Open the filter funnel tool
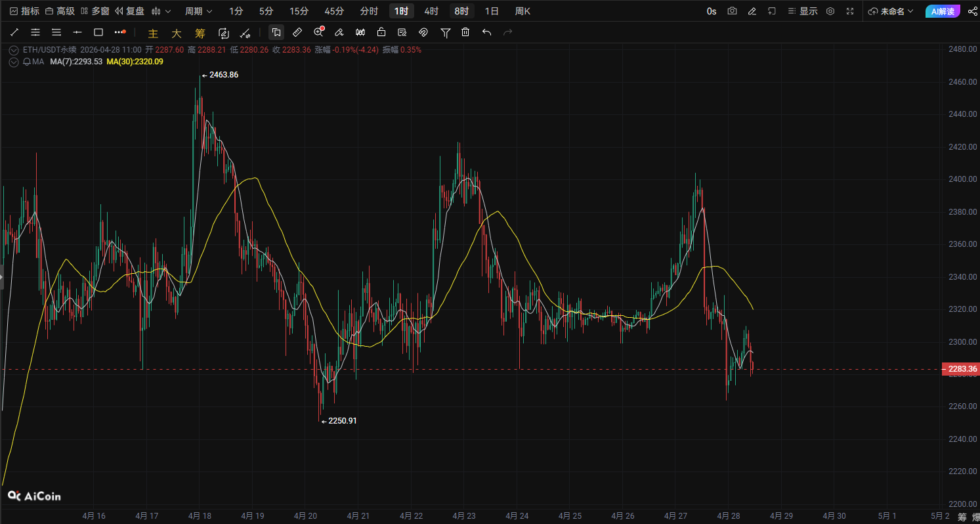 coord(445,32)
